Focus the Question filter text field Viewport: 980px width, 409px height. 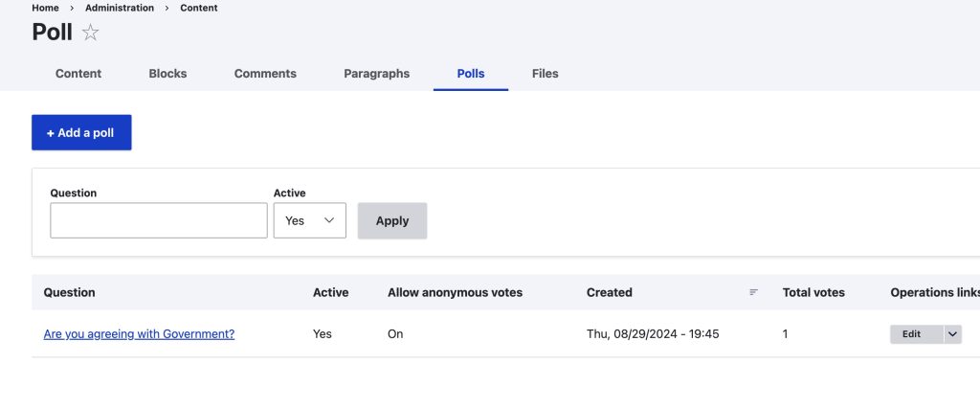[x=159, y=220]
